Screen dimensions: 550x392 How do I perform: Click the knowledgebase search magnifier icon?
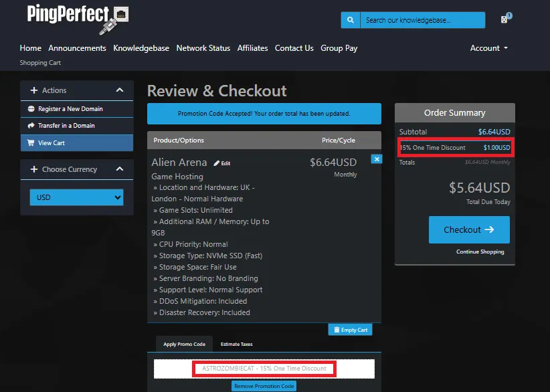pyautogui.click(x=350, y=20)
